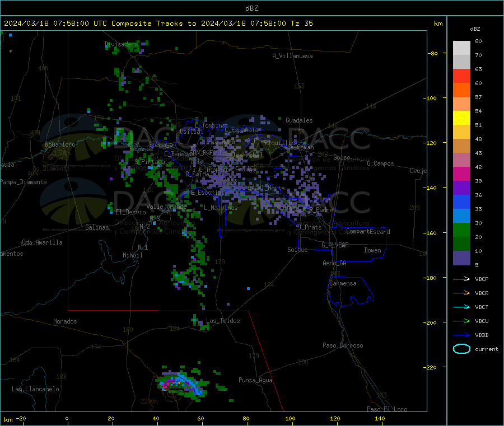
Task: Click the Carmensa map label
Action: [343, 283]
